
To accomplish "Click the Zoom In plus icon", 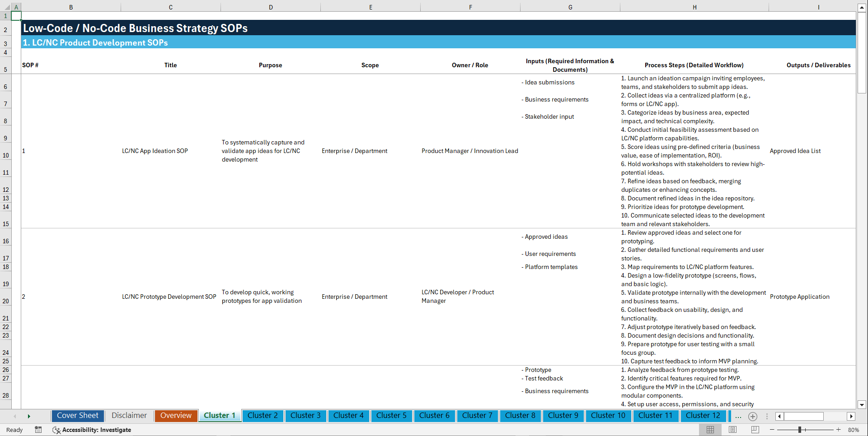I will (839, 430).
